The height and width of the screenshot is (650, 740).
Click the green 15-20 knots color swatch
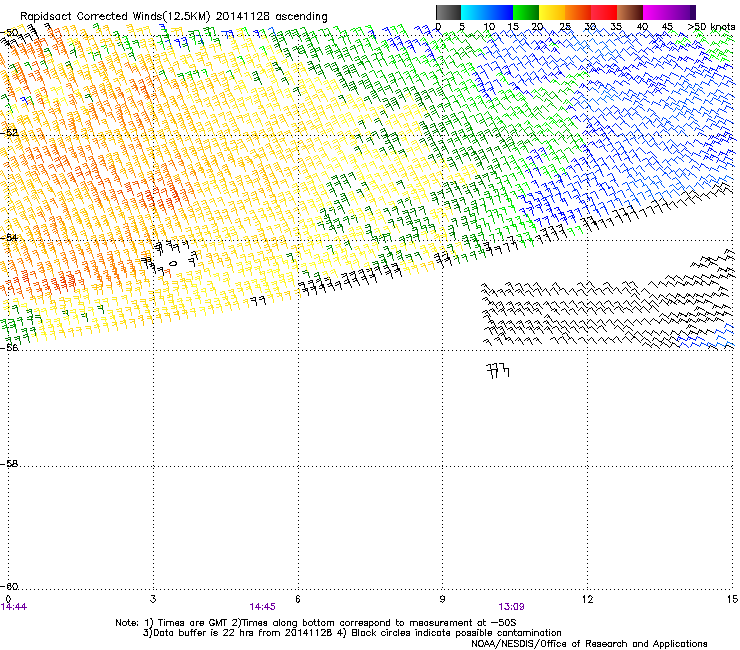526,12
